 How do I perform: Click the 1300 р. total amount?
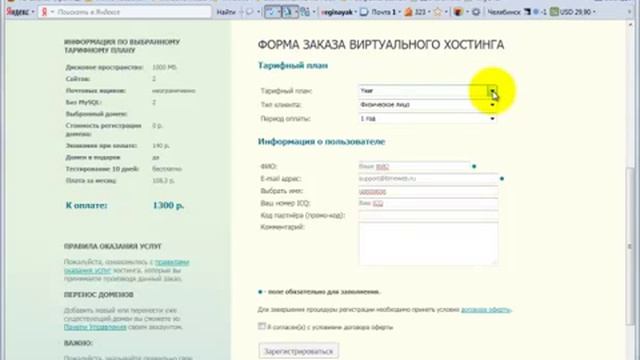click(168, 205)
